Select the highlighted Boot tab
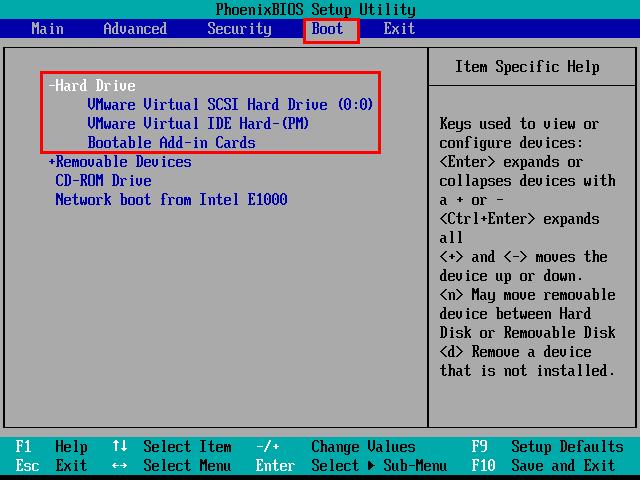 [x=328, y=28]
